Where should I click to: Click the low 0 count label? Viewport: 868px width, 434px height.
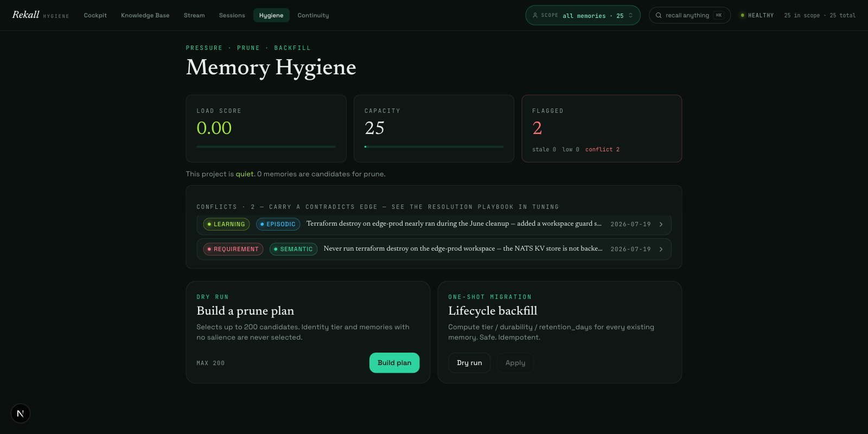[571, 149]
